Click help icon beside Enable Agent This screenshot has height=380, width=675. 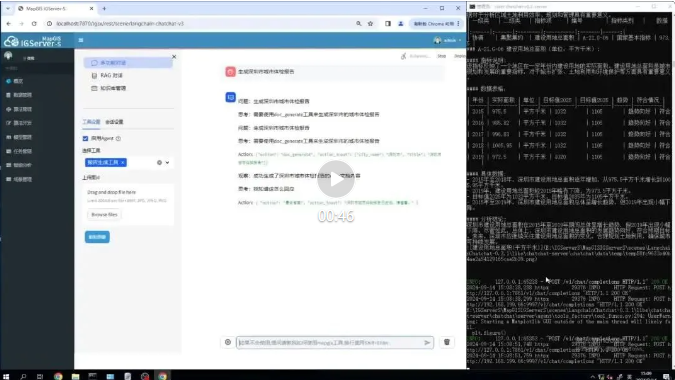[118, 139]
